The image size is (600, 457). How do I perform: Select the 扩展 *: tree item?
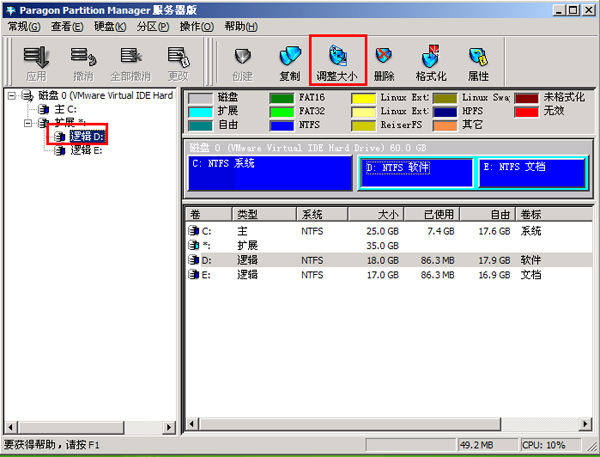click(x=70, y=123)
